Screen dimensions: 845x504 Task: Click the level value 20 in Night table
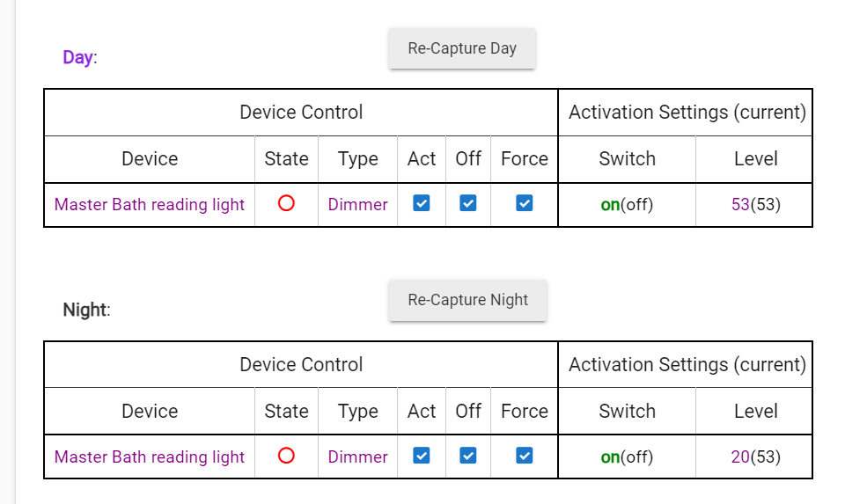[740, 457]
